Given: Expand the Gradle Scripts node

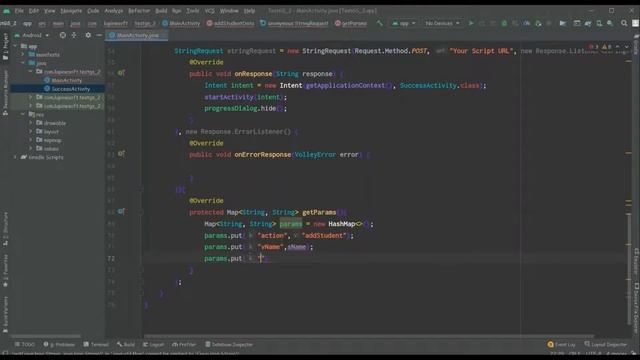Looking at the screenshot, I should click(15, 157).
